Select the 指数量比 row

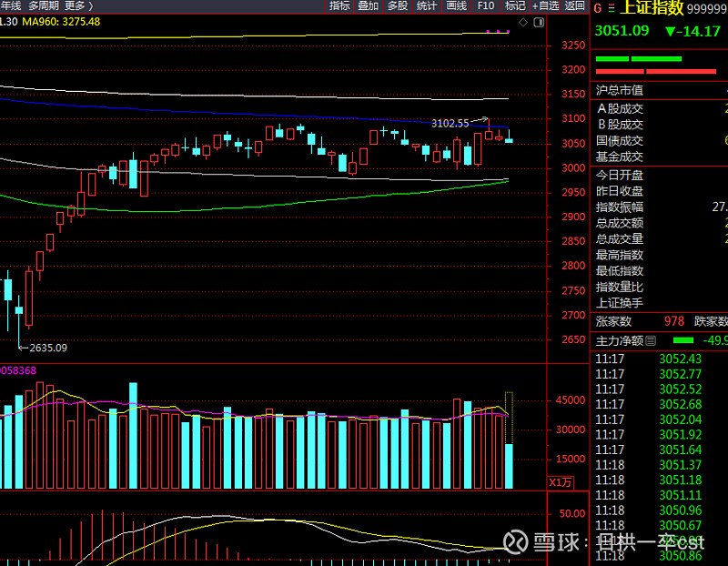click(659, 287)
